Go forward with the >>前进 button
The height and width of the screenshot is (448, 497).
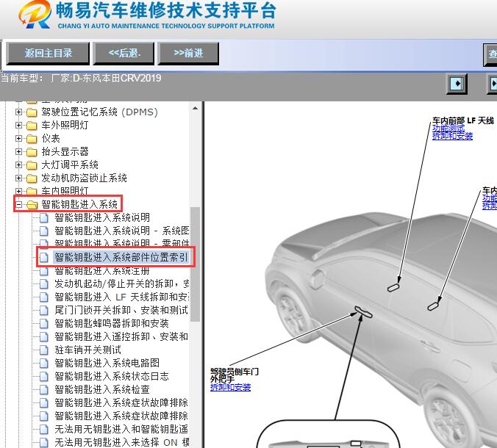click(188, 53)
